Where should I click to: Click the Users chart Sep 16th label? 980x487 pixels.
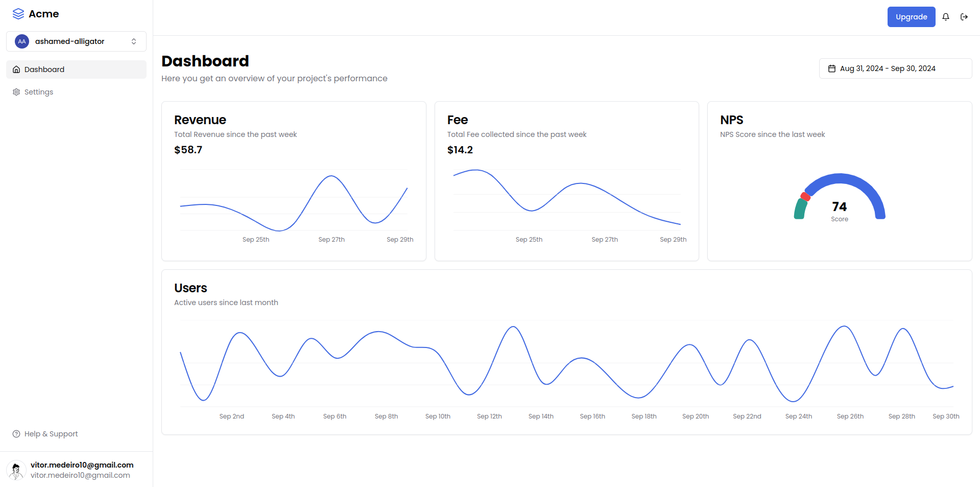[x=592, y=416]
